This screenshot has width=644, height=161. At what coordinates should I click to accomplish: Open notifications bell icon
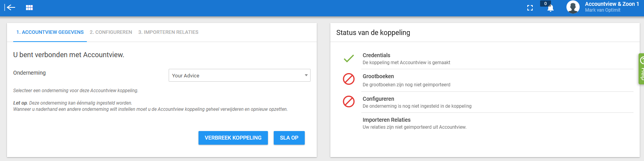point(550,8)
